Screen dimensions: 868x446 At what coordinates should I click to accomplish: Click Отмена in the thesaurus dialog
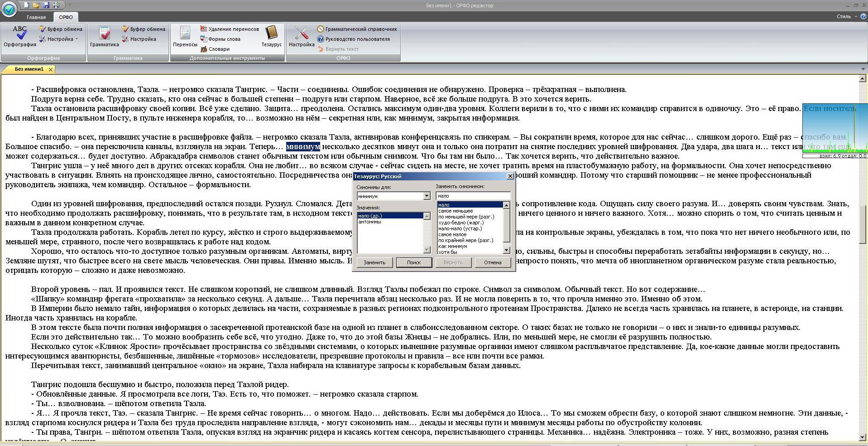tap(492, 262)
